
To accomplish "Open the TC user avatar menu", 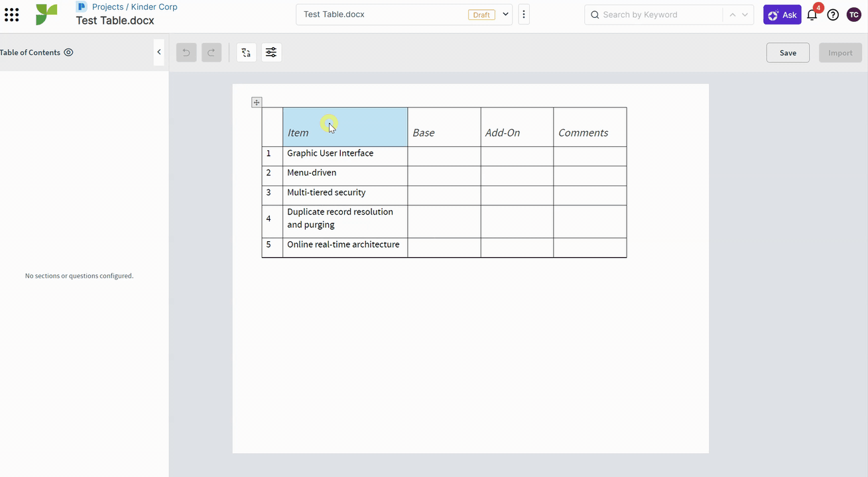I will coord(854,15).
